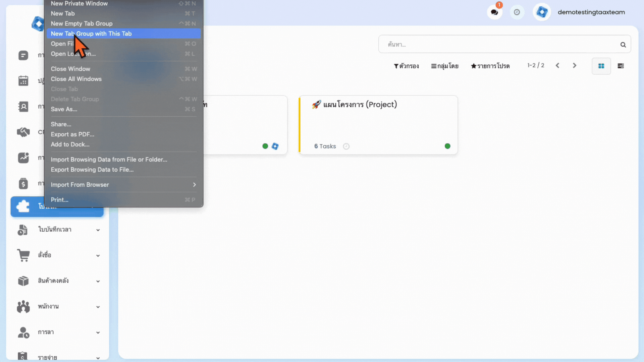This screenshot has height=362, width=644.
Task: Click clock activity icon beside 6 Tasks
Action: tap(346, 146)
